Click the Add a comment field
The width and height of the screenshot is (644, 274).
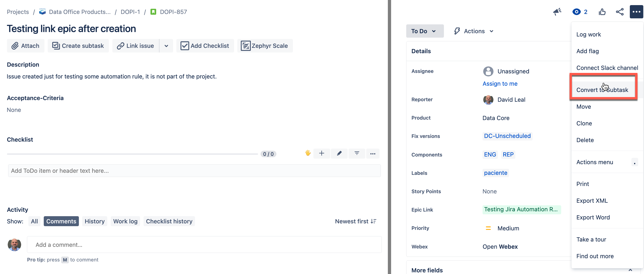204,245
